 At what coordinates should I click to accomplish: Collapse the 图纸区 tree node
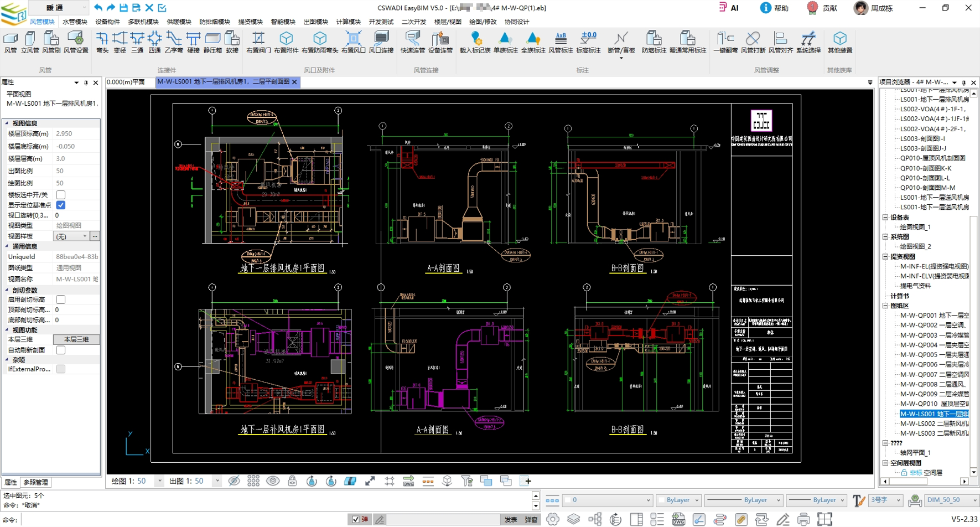tap(885, 306)
